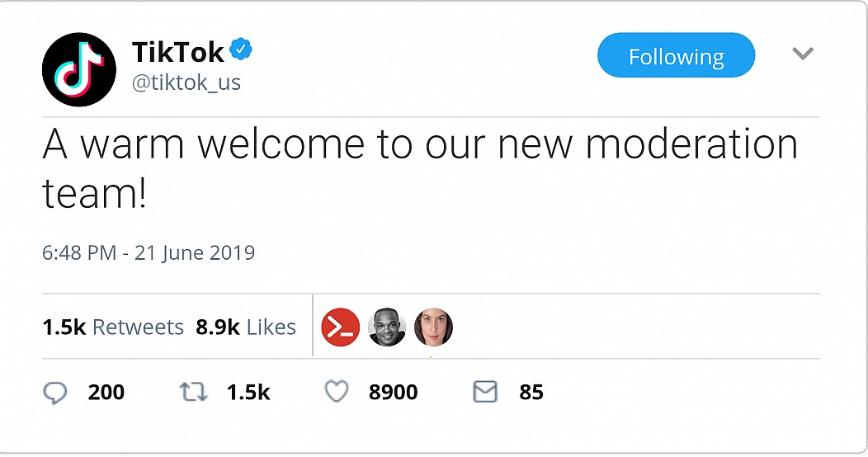Click the 200 replies count

point(106,393)
